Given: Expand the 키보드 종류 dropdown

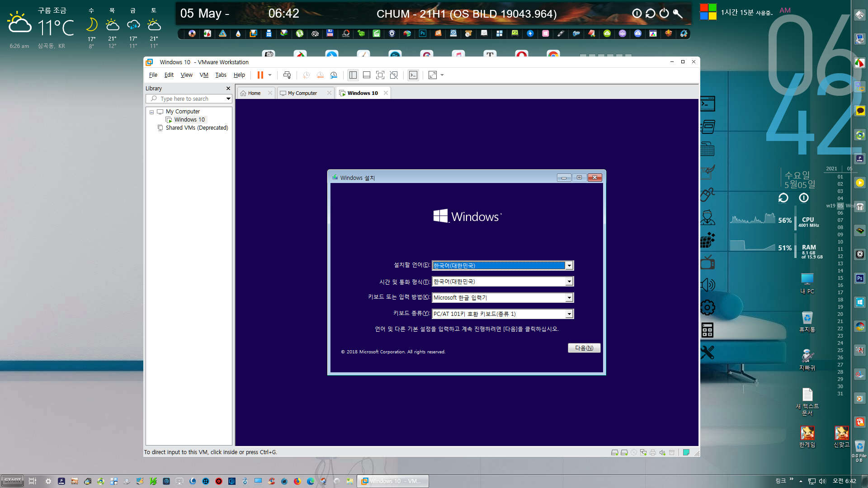Looking at the screenshot, I should [x=570, y=314].
